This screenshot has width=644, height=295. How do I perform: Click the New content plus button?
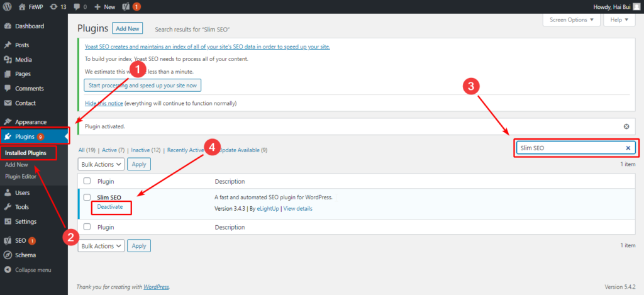tap(105, 6)
